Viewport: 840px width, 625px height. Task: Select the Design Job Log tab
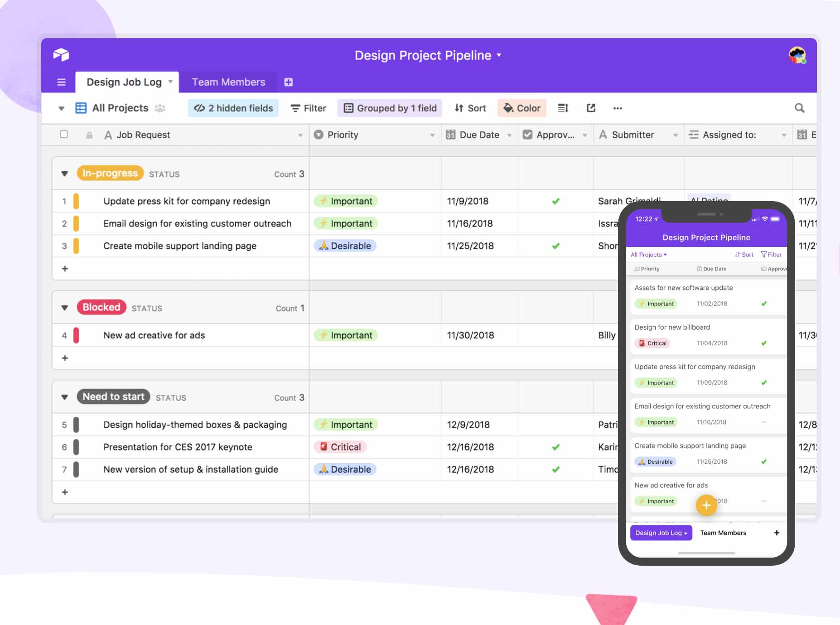tap(124, 82)
